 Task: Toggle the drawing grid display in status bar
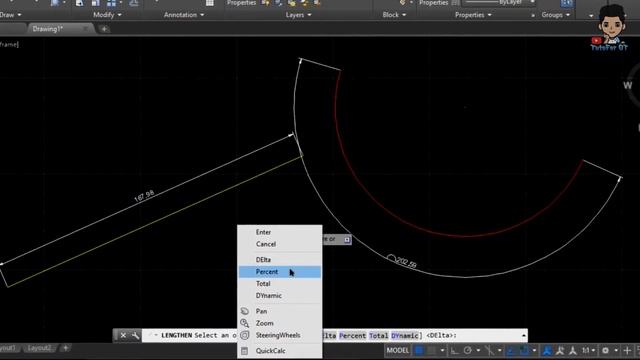click(419, 350)
